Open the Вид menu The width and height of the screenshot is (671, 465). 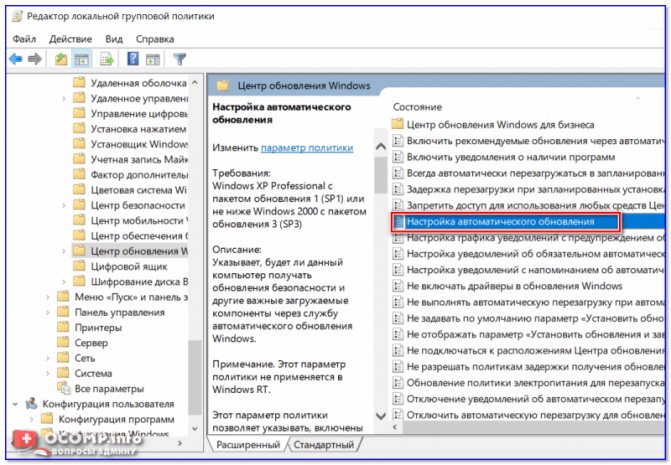[x=114, y=39]
